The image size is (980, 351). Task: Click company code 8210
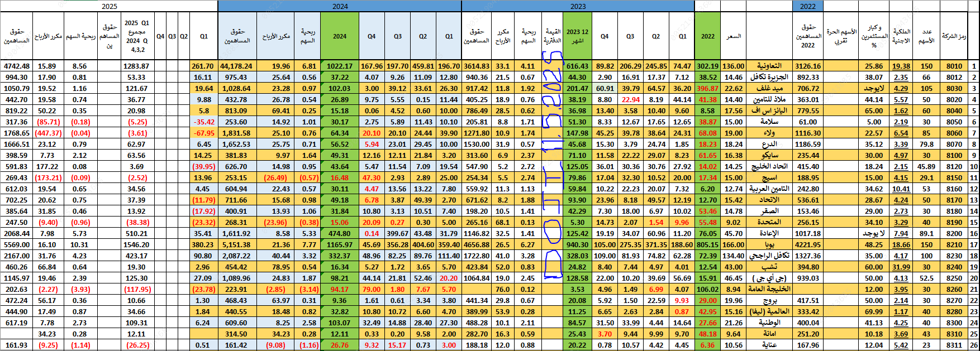954,244
